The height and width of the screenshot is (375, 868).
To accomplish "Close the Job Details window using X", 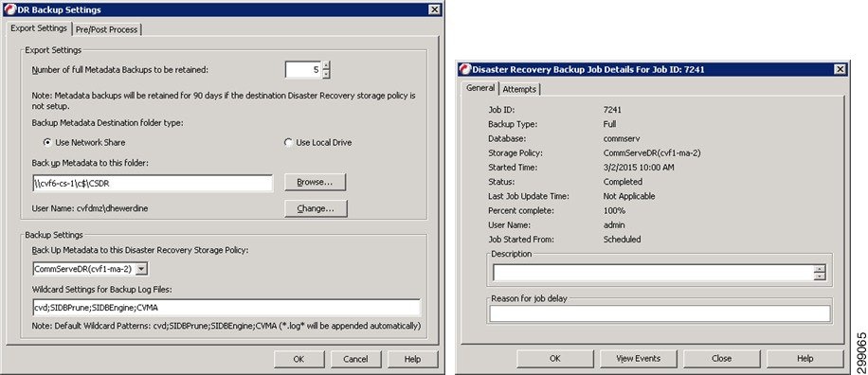I will click(840, 69).
